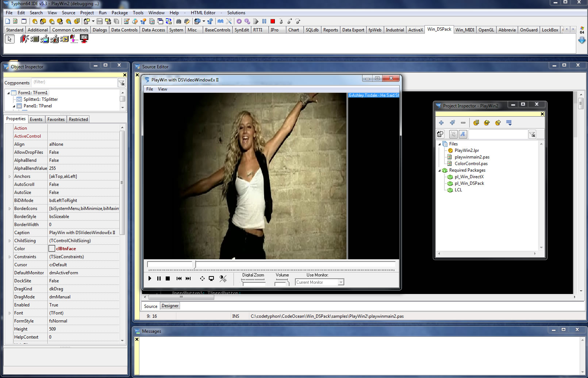
Task: Click the open folder icon in Project Inspector
Action: 487,123
